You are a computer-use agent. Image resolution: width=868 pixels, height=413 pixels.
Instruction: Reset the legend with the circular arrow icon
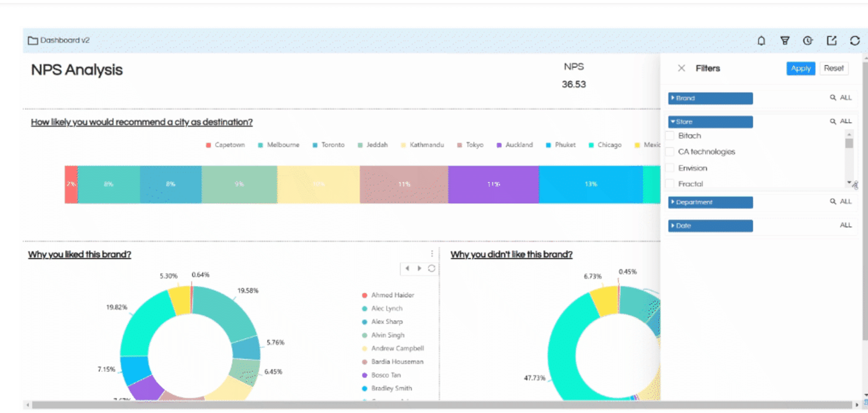431,268
